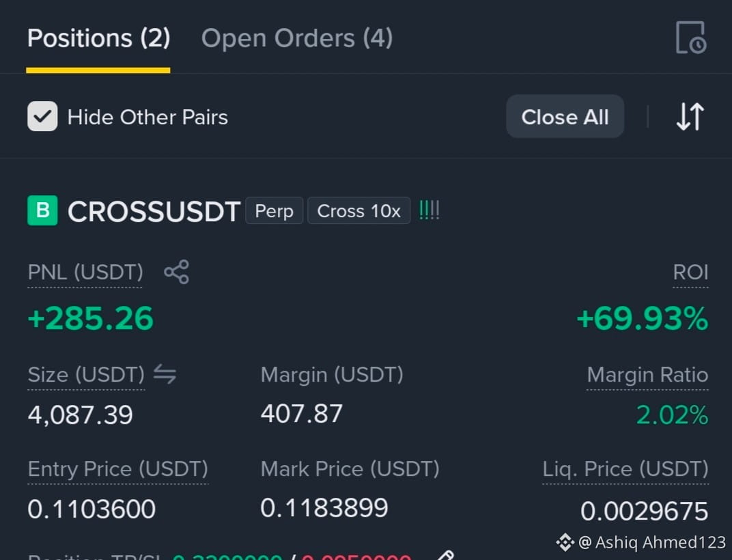The image size is (732, 560).
Task: Tap the ROI label for explanation
Action: tap(690, 272)
